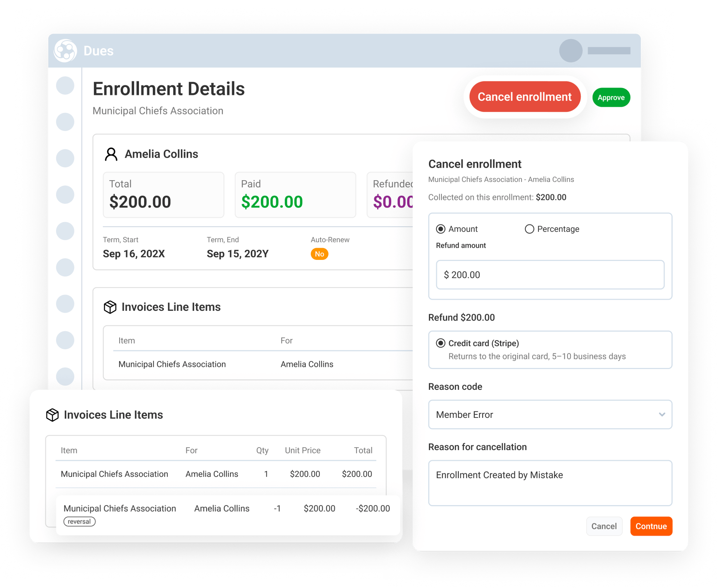Click the person icon beside Amelia Collins
718x588 pixels.
coord(111,154)
